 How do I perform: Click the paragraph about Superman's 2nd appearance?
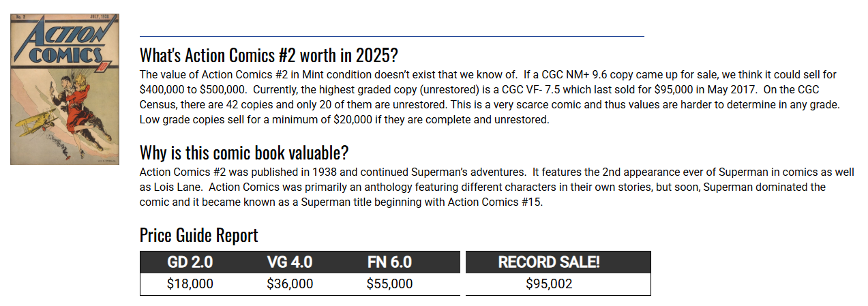(x=496, y=187)
